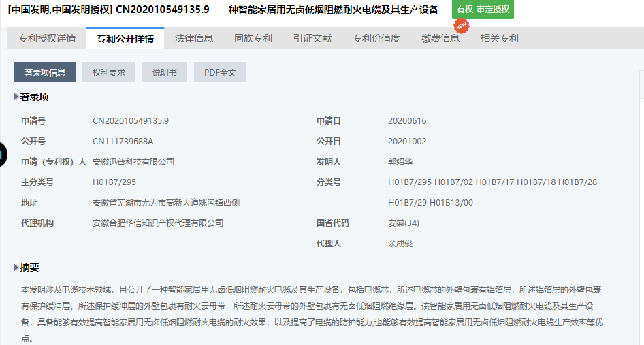Click the black circle icon at left edge
Viewport: 644px width, 345px height.
coord(2,154)
